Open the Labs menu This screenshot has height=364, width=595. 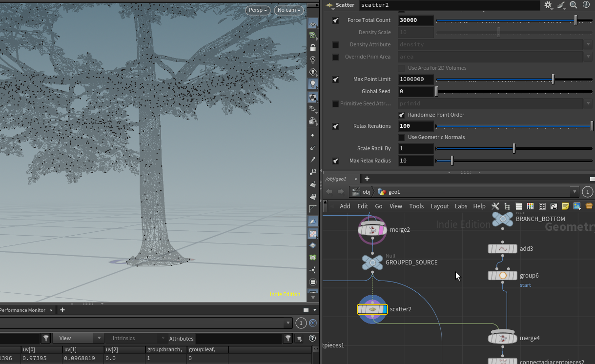coord(461,206)
